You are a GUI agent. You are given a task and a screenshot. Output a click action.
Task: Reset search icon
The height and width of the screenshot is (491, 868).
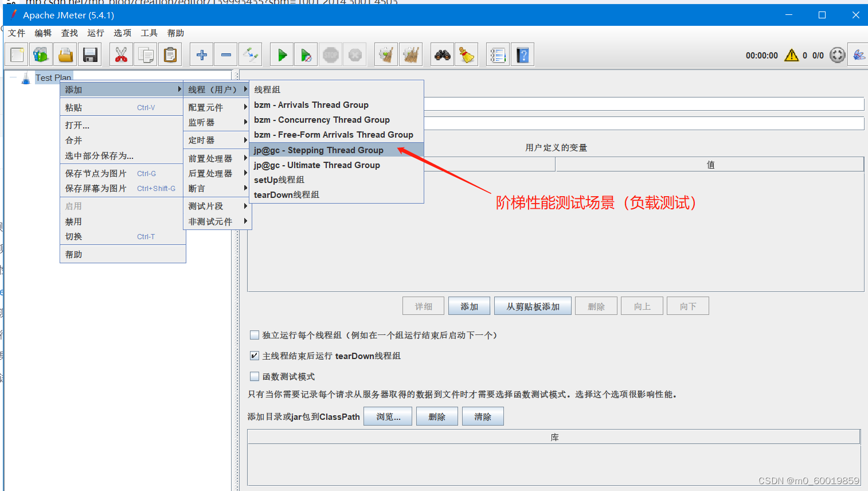(467, 55)
